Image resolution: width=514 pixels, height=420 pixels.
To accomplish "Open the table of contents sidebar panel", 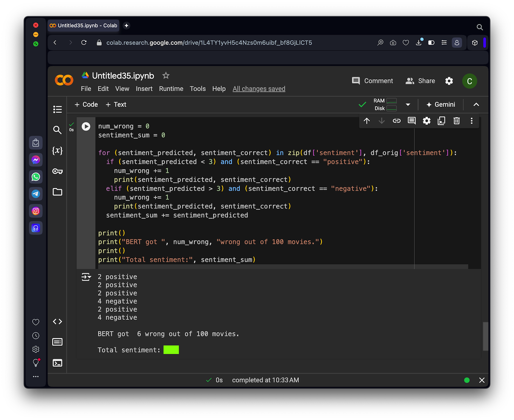I will [57, 109].
